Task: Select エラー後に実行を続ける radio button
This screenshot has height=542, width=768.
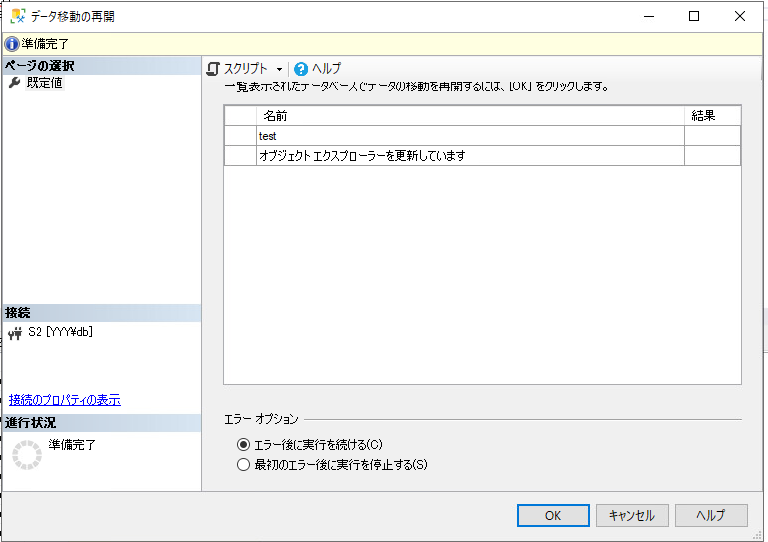Action: click(x=243, y=445)
